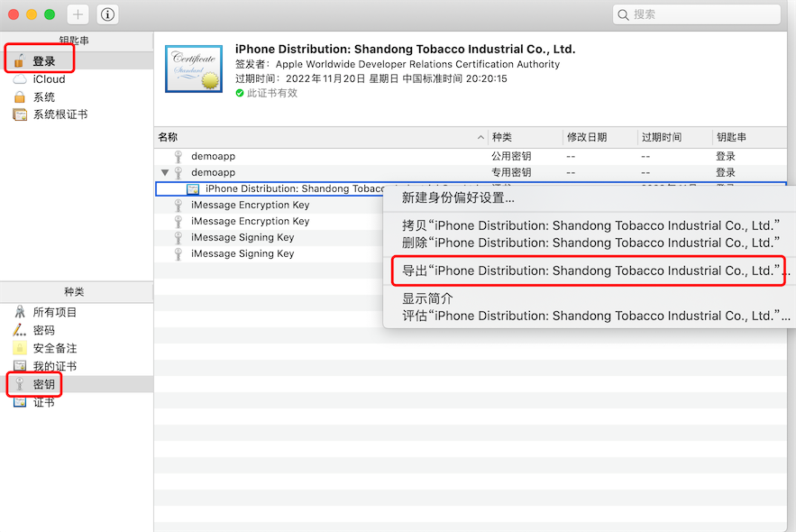The image size is (796, 532).
Task: Select the iCloud keychain cloud icon
Action: [19, 79]
